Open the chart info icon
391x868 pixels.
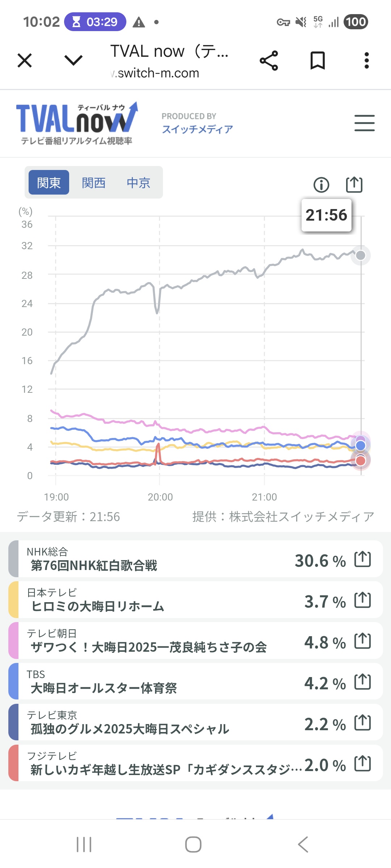pyautogui.click(x=321, y=185)
